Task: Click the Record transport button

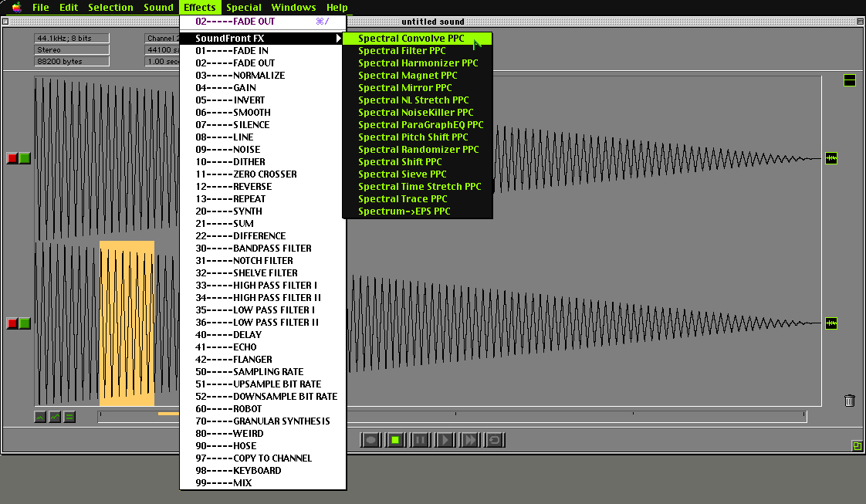Action: click(370, 440)
